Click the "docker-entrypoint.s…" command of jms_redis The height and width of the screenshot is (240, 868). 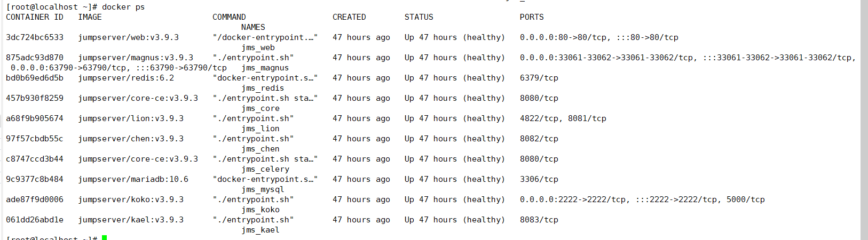[265, 78]
